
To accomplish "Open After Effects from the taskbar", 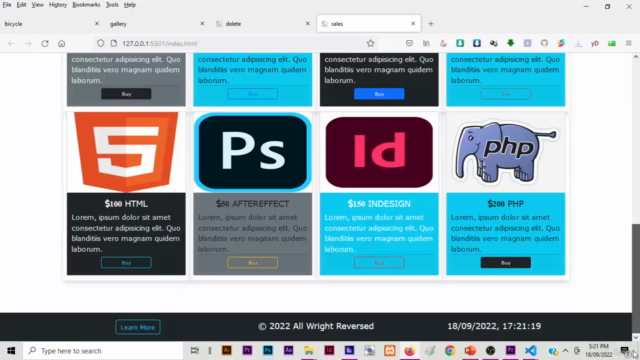I will coord(288,351).
